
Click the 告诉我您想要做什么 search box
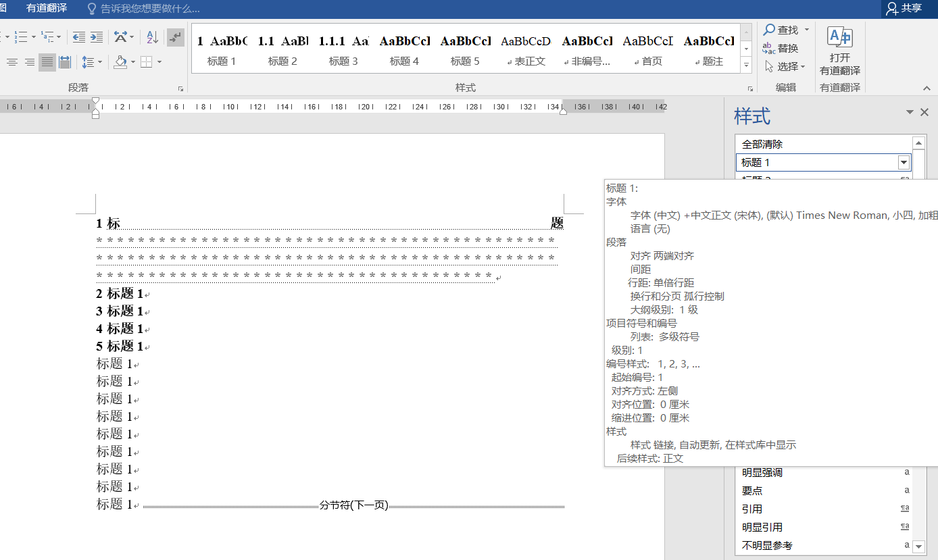click(143, 9)
